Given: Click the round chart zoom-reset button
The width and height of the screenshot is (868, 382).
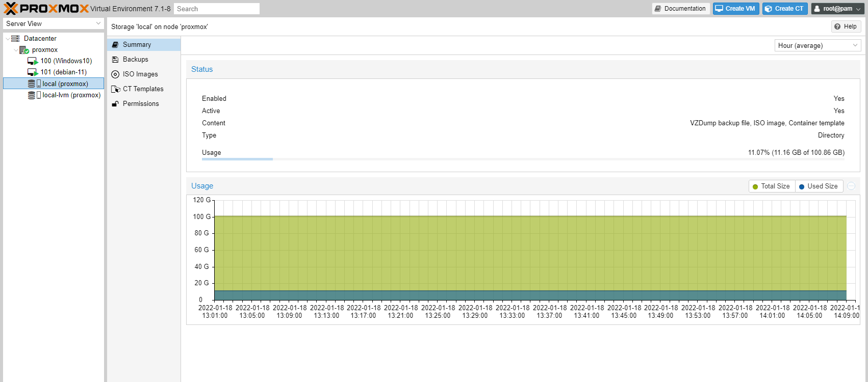Looking at the screenshot, I should click(x=851, y=186).
